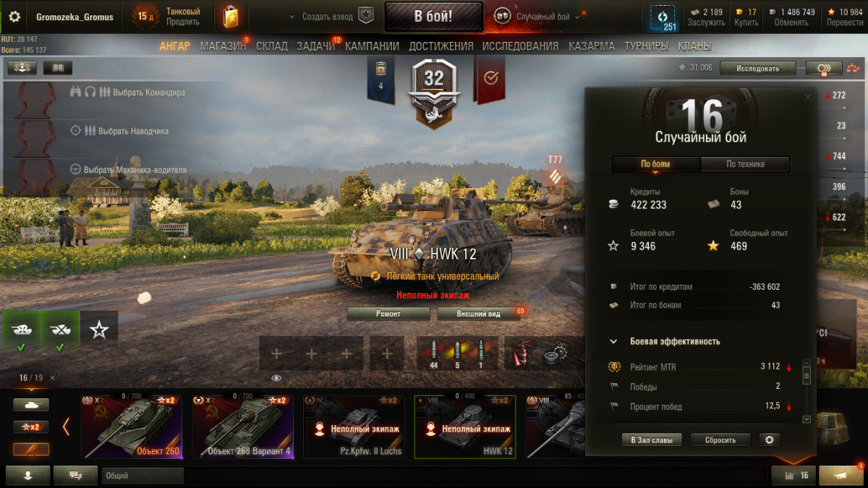Click the daily missions checkmark flag

[490, 78]
